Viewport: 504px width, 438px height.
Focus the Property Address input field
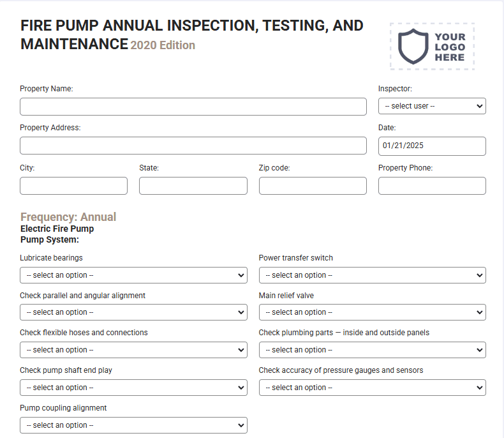193,146
